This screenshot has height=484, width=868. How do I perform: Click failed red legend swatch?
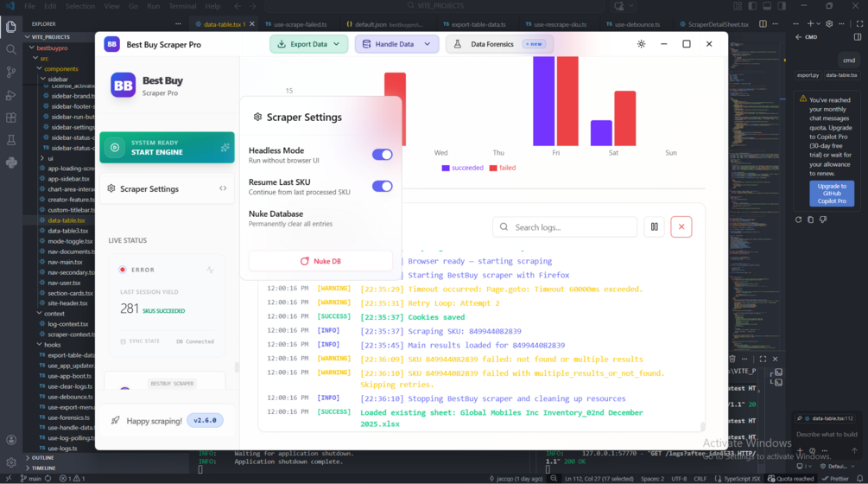click(493, 168)
